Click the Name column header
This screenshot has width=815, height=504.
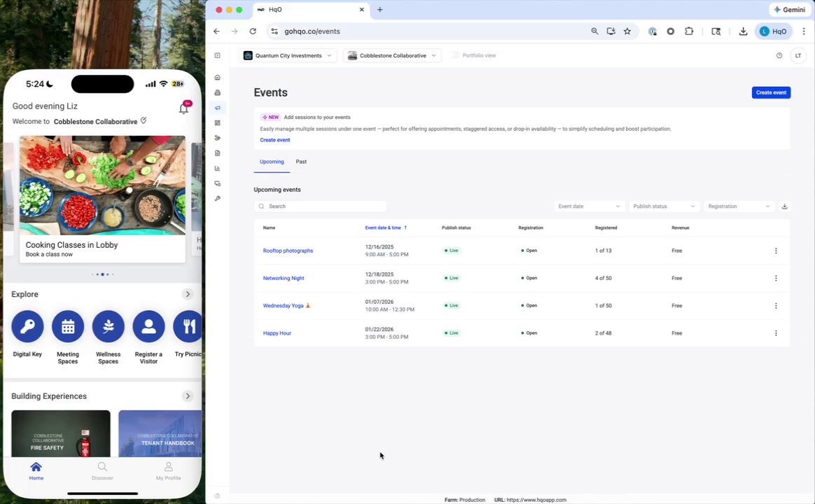click(x=270, y=227)
